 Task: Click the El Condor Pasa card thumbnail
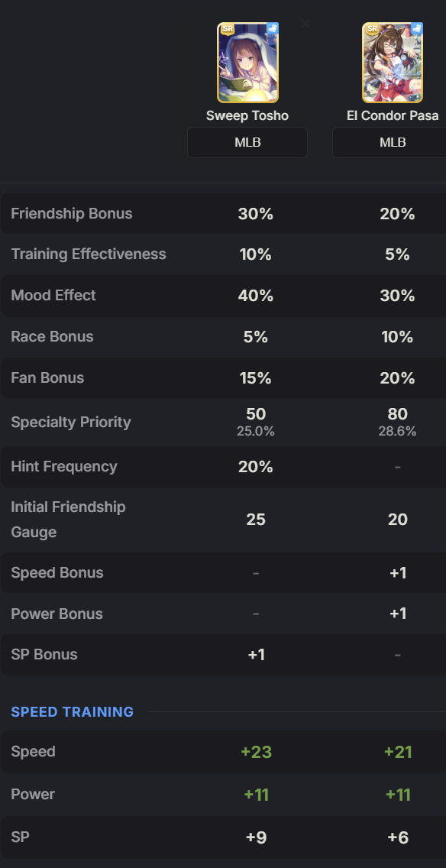coord(393,63)
